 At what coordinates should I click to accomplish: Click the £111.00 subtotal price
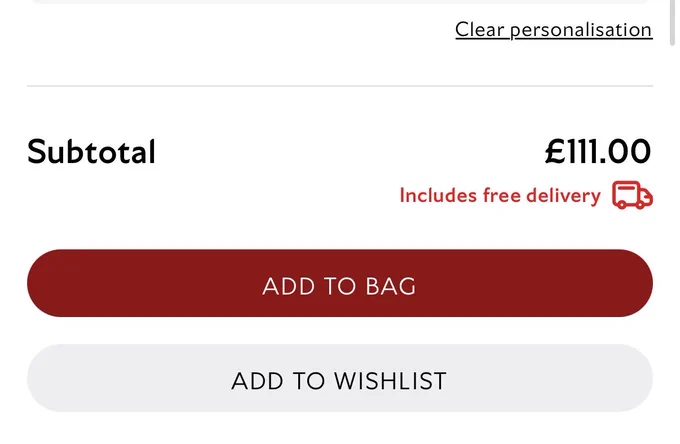(x=598, y=152)
